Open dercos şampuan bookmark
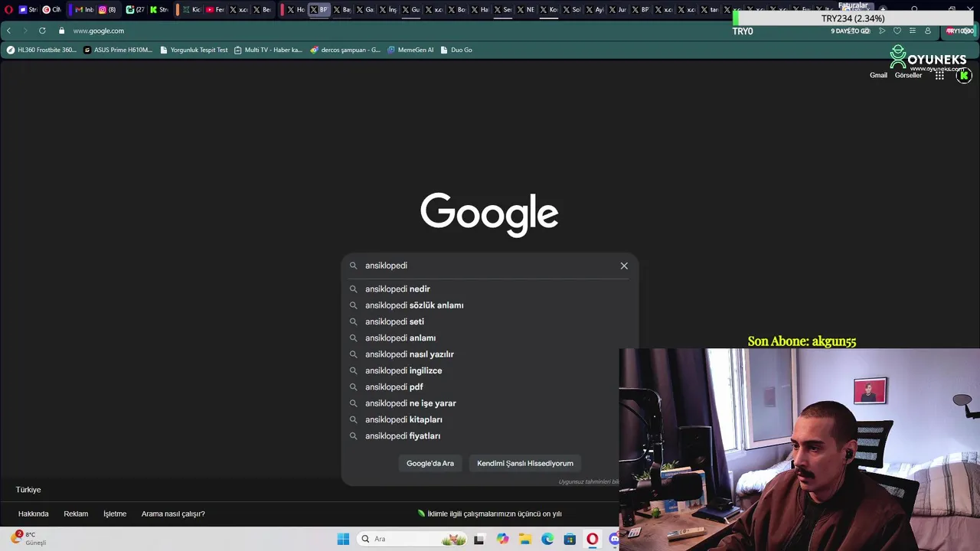The image size is (980, 551). click(345, 50)
